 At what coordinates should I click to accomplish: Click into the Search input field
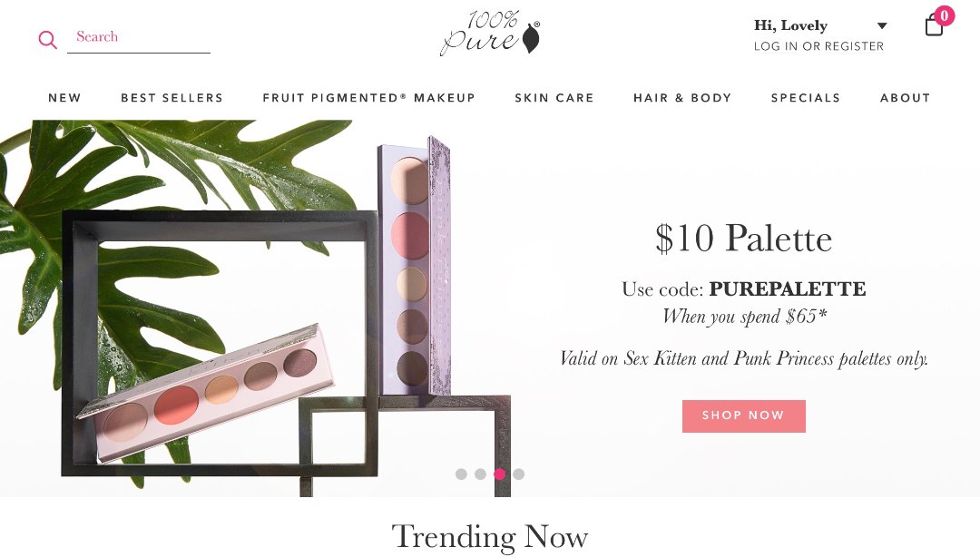[x=139, y=37]
